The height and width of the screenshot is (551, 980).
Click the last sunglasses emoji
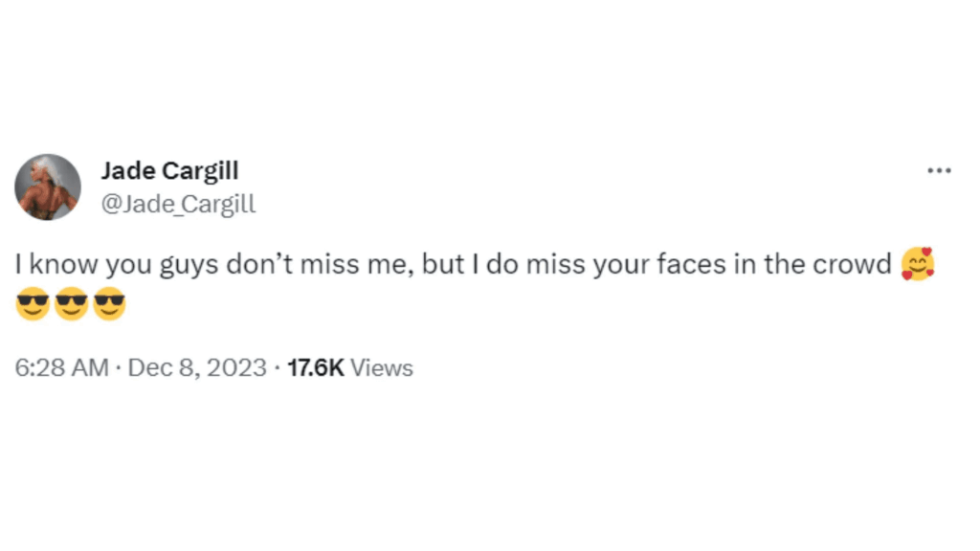109,304
